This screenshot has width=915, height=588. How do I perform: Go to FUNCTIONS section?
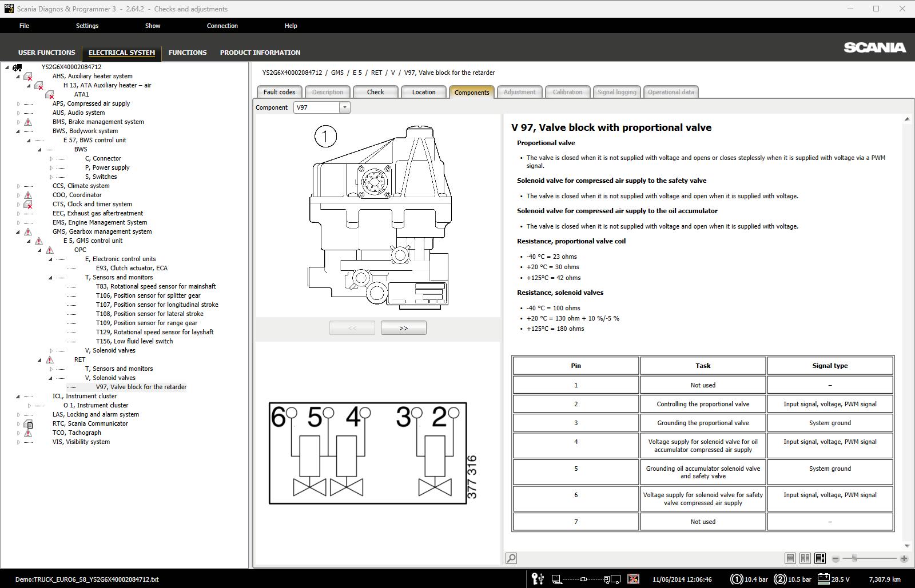[188, 53]
